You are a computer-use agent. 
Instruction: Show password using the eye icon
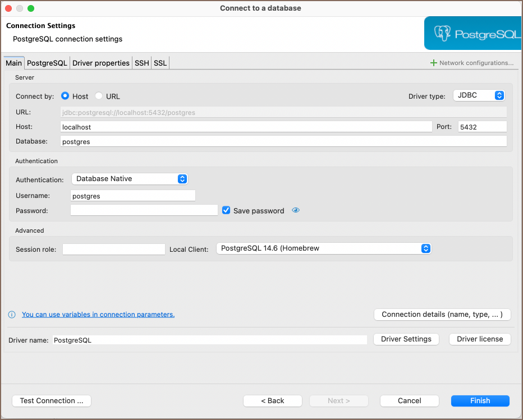point(296,210)
